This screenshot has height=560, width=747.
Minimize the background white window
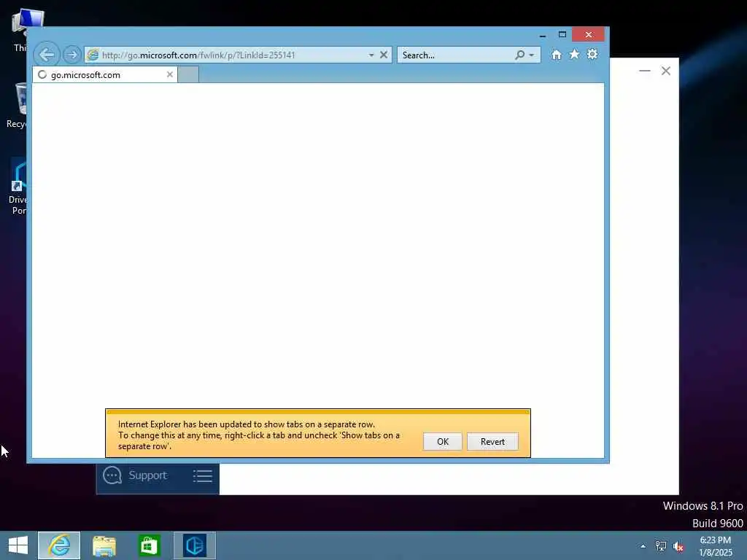pyautogui.click(x=645, y=71)
